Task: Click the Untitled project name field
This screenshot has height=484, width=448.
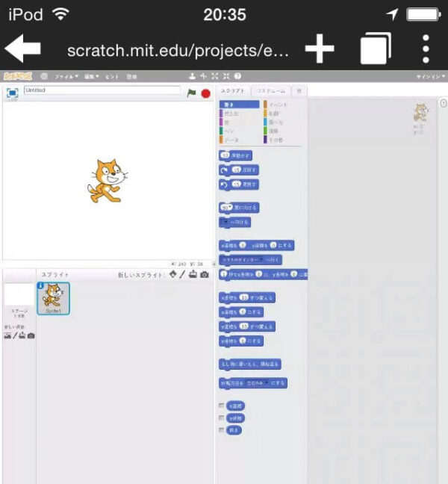Action: click(102, 90)
